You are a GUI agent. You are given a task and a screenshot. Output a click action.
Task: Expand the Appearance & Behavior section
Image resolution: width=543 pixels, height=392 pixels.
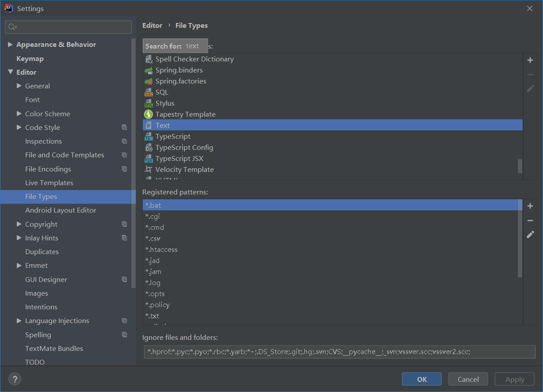click(11, 44)
